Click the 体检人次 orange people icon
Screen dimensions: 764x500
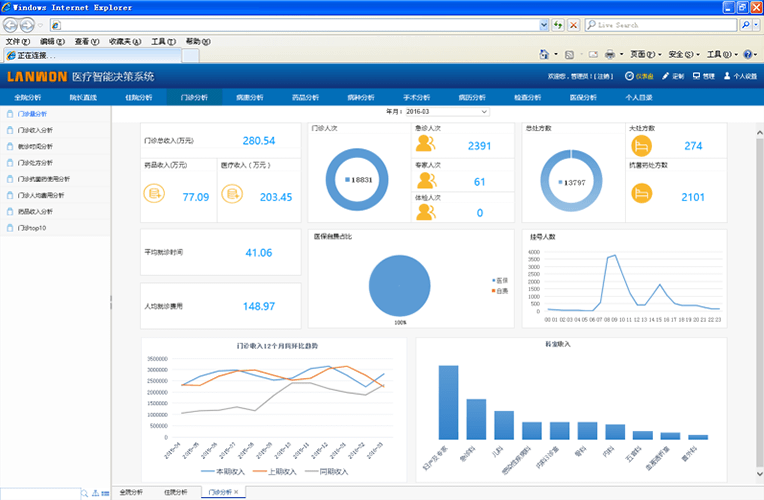click(x=426, y=212)
